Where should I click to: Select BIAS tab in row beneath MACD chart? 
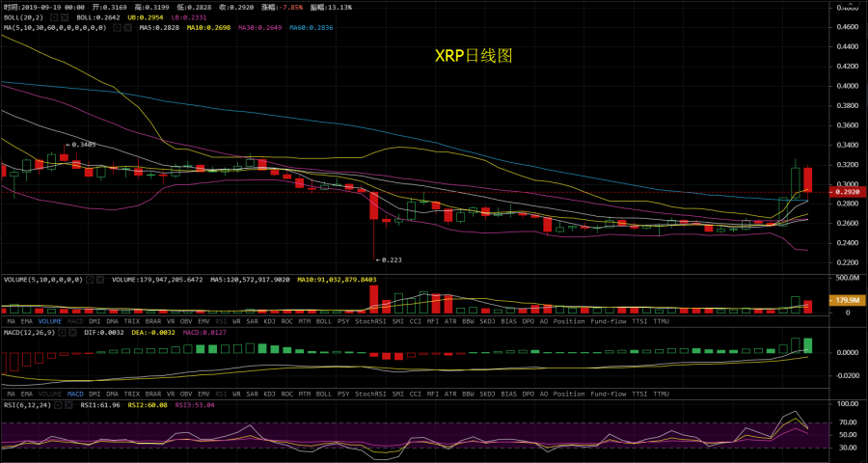508,394
